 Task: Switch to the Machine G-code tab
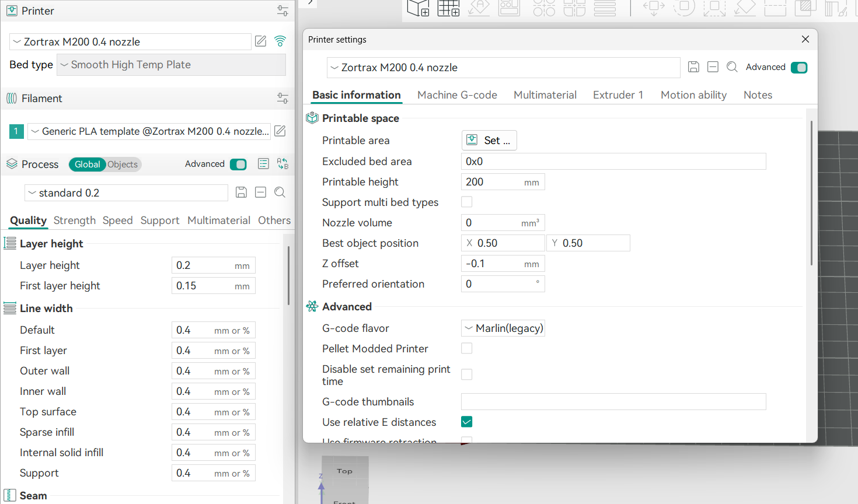457,95
